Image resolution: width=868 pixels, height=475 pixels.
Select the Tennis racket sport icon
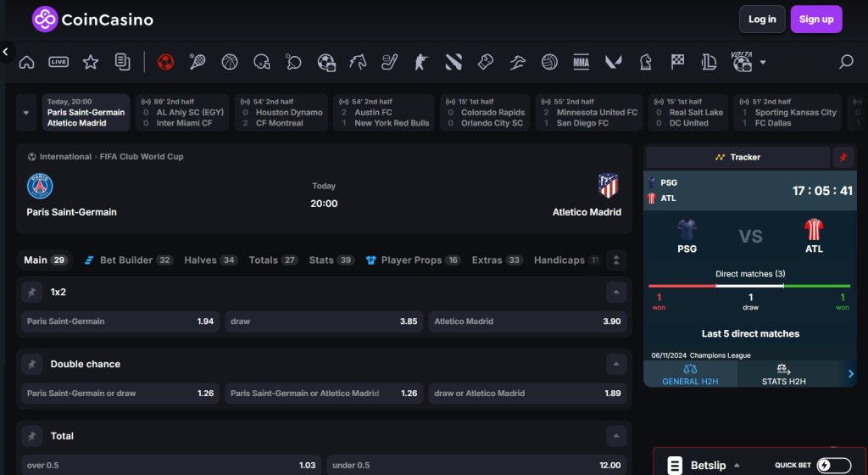coord(197,62)
